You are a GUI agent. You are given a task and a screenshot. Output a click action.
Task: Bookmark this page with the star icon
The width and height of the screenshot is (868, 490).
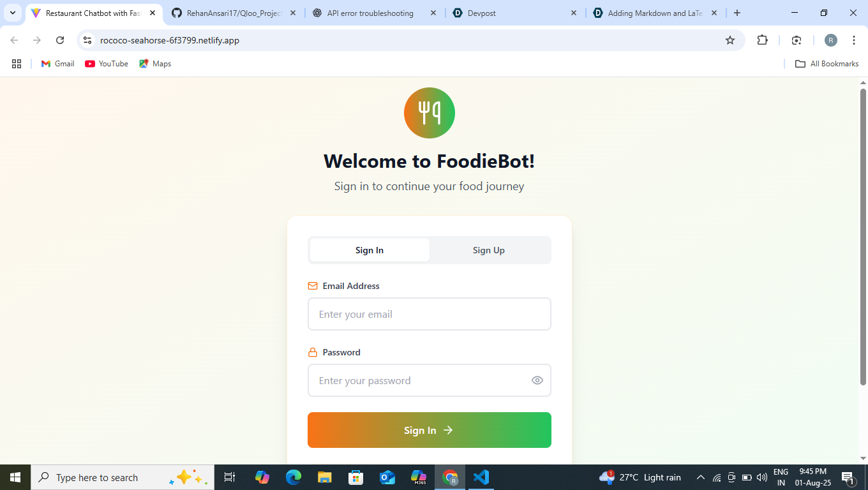(730, 40)
